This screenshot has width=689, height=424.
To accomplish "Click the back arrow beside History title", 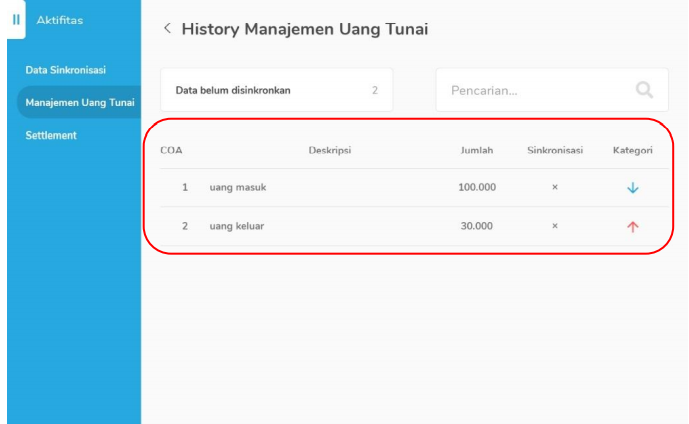I will (167, 29).
